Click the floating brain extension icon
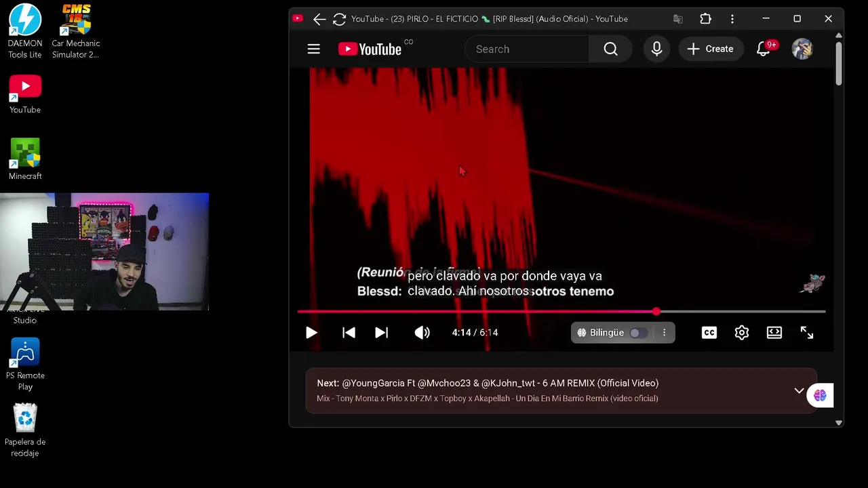 tap(820, 396)
